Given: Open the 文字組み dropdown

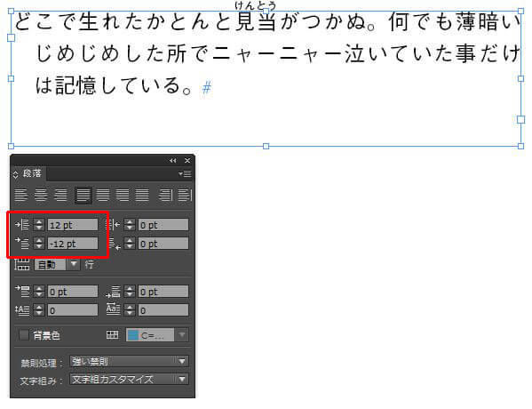Looking at the screenshot, I should 129,379.
